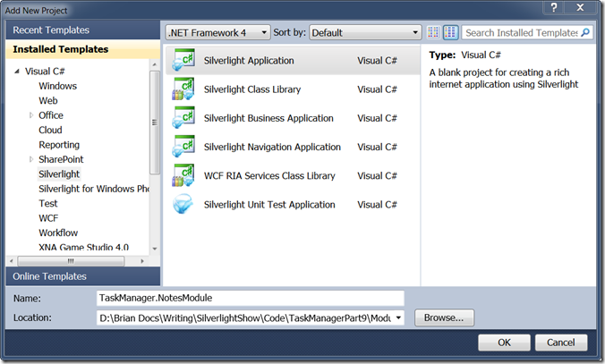Image resolution: width=605 pixels, height=364 pixels.
Task: Select the Windows category
Action: 57,86
